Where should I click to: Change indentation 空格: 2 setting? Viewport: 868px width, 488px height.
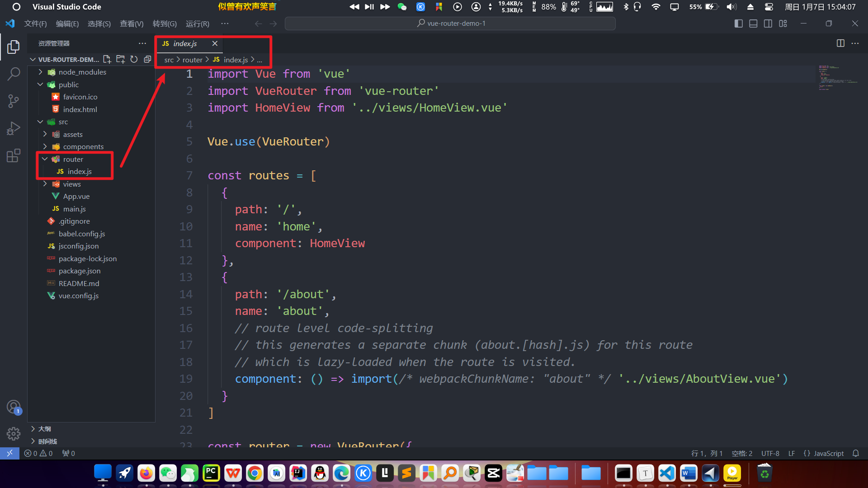tap(742, 453)
